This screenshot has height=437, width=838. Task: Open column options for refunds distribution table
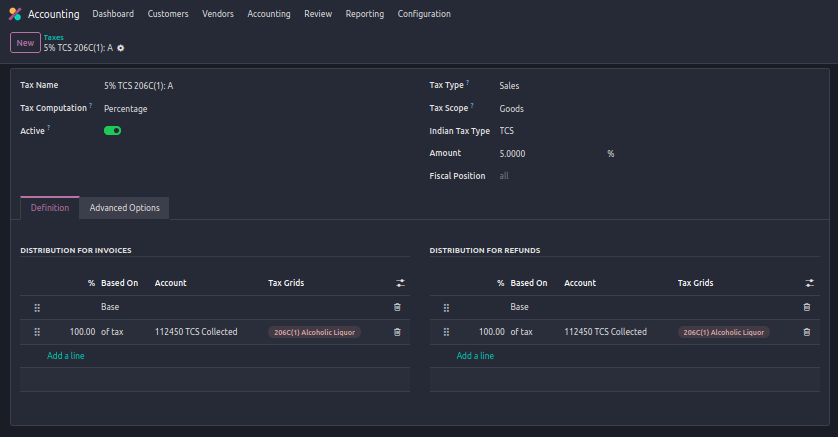click(809, 283)
